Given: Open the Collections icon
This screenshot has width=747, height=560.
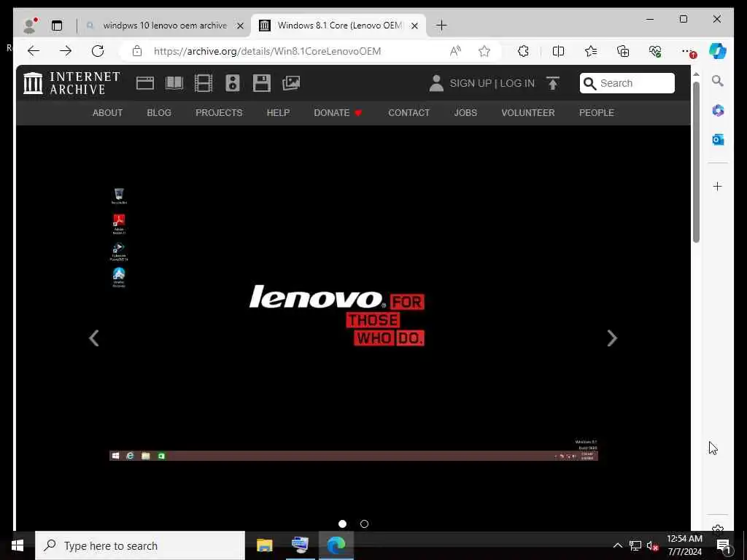Looking at the screenshot, I should click(x=623, y=51).
